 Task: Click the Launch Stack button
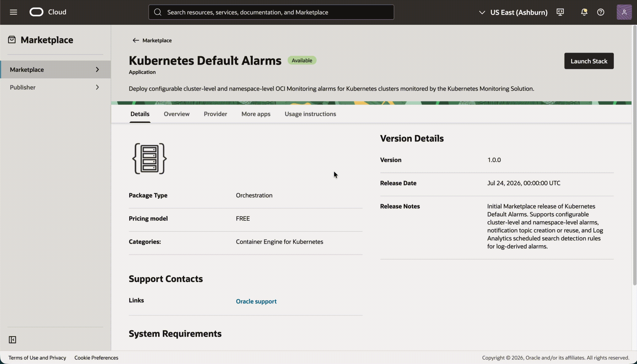(589, 61)
